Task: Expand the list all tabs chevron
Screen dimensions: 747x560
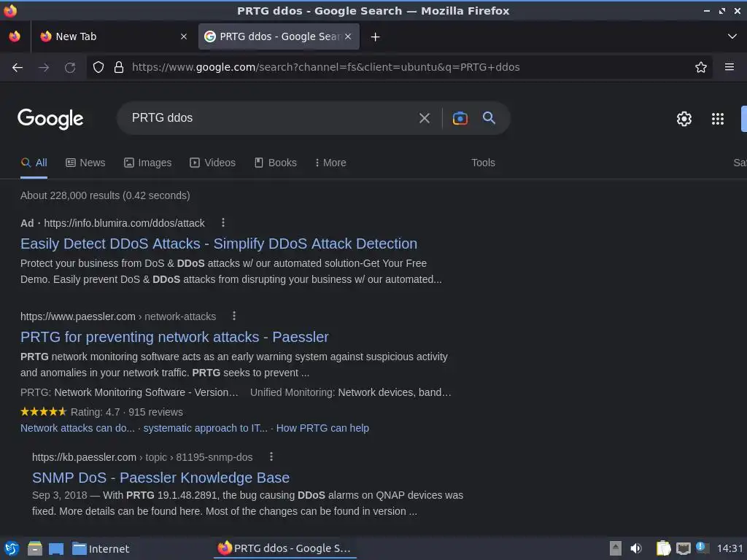Action: point(732,36)
